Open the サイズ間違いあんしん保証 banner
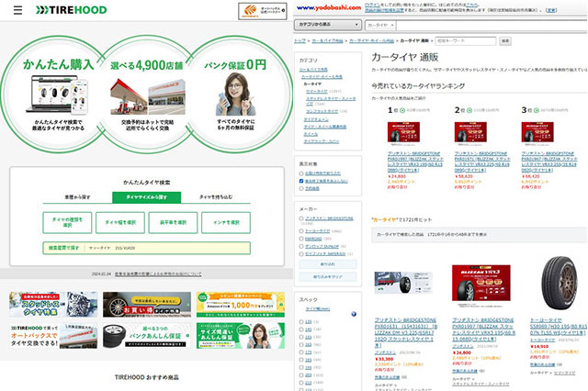The width and height of the screenshot is (588, 391). 241,336
